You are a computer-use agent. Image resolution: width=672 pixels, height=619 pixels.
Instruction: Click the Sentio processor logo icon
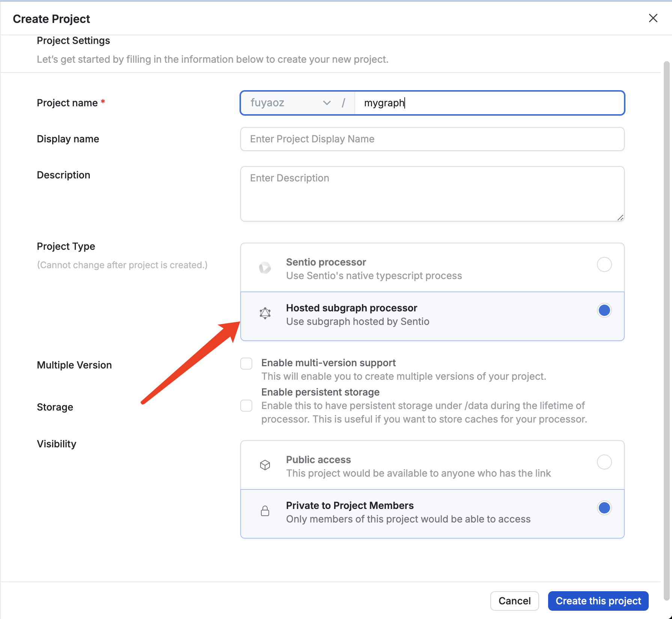coord(265,268)
